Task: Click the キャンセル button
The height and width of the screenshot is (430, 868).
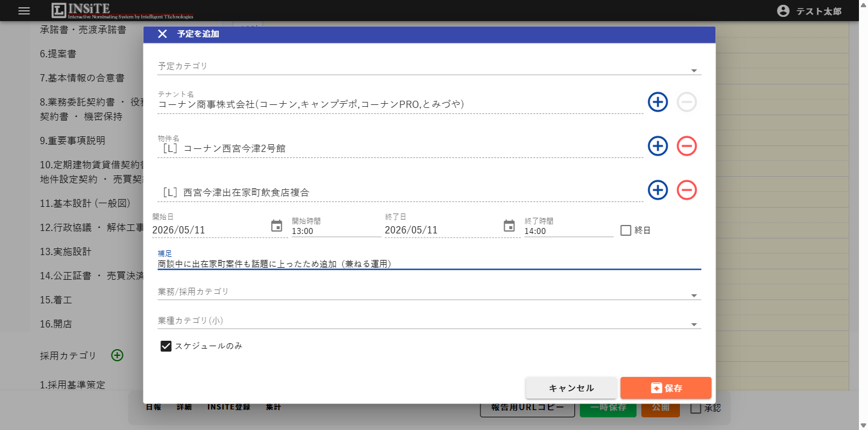Action: 571,388
